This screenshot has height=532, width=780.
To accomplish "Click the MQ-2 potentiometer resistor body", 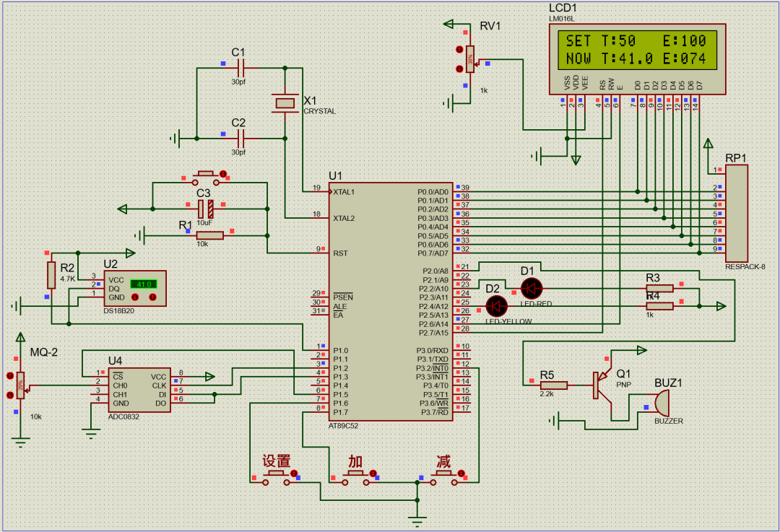I will [20, 385].
